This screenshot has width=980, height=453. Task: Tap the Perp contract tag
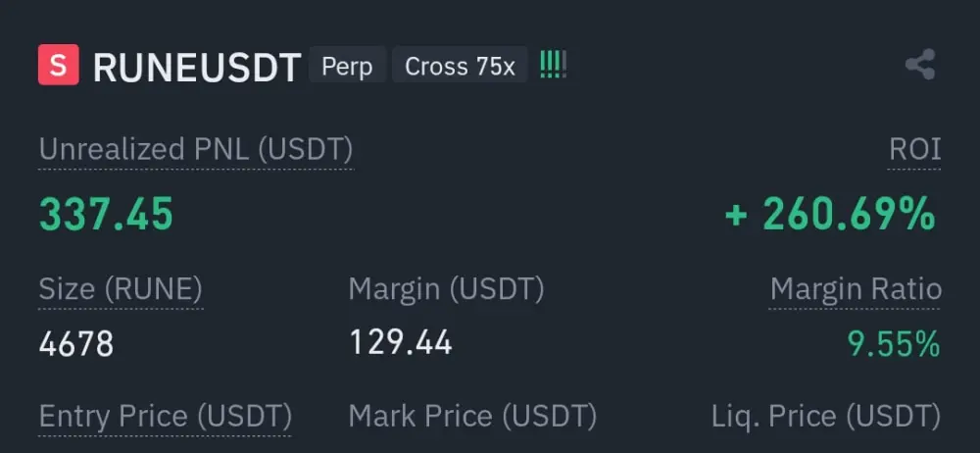tap(347, 65)
